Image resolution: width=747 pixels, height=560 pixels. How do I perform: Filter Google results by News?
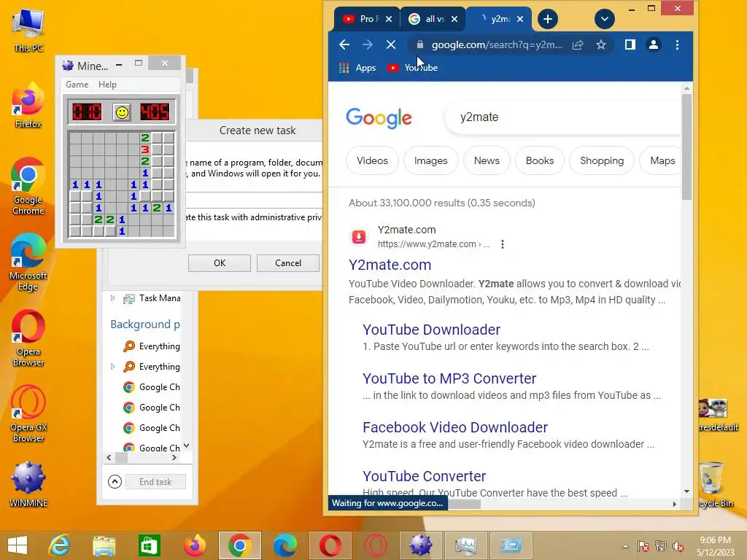[487, 160]
